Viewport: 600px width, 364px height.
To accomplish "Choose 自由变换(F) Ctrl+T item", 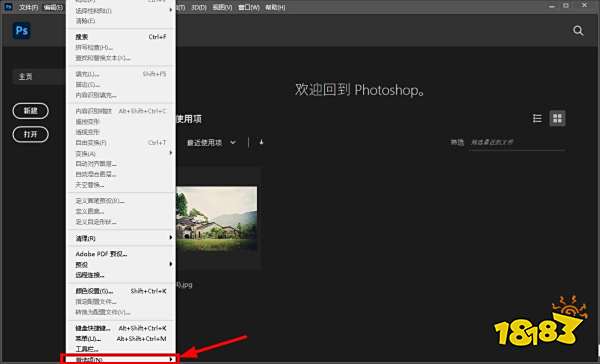I will (121, 142).
